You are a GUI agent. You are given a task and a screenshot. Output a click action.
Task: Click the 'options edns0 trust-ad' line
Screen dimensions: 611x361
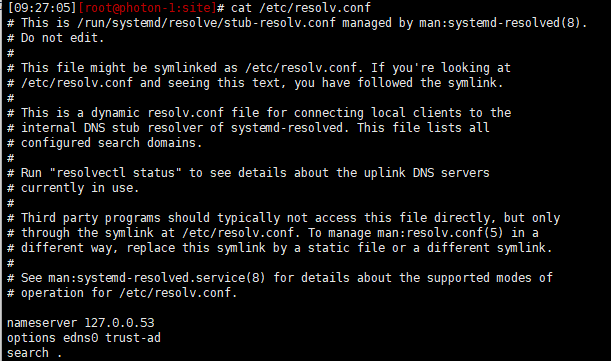click(84, 338)
